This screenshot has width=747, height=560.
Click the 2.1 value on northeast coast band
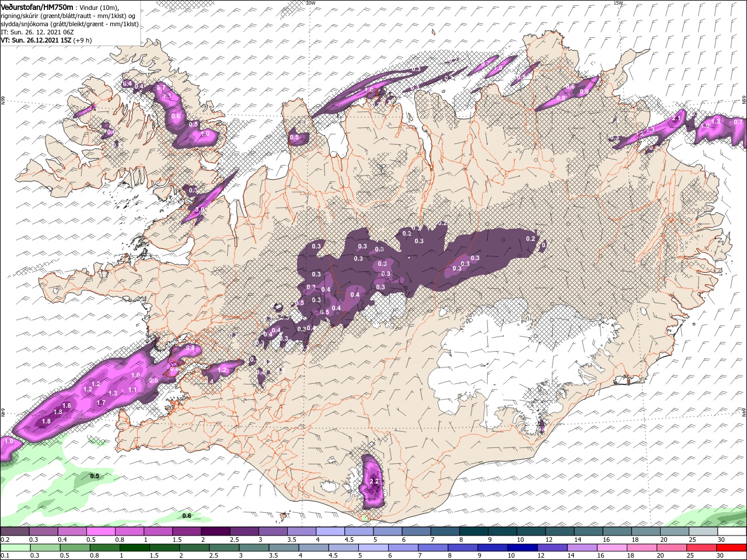click(x=677, y=119)
